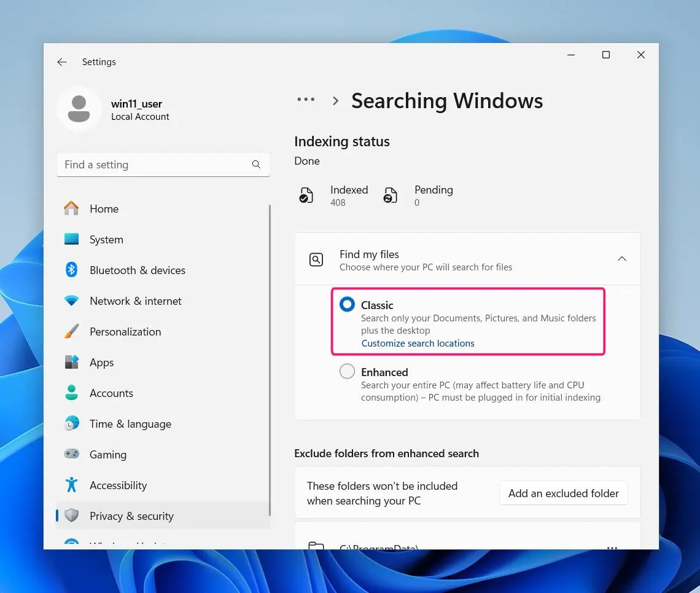Viewport: 700px width, 593px height.
Task: Open breadcrumb ellipsis menu
Action: 306,100
